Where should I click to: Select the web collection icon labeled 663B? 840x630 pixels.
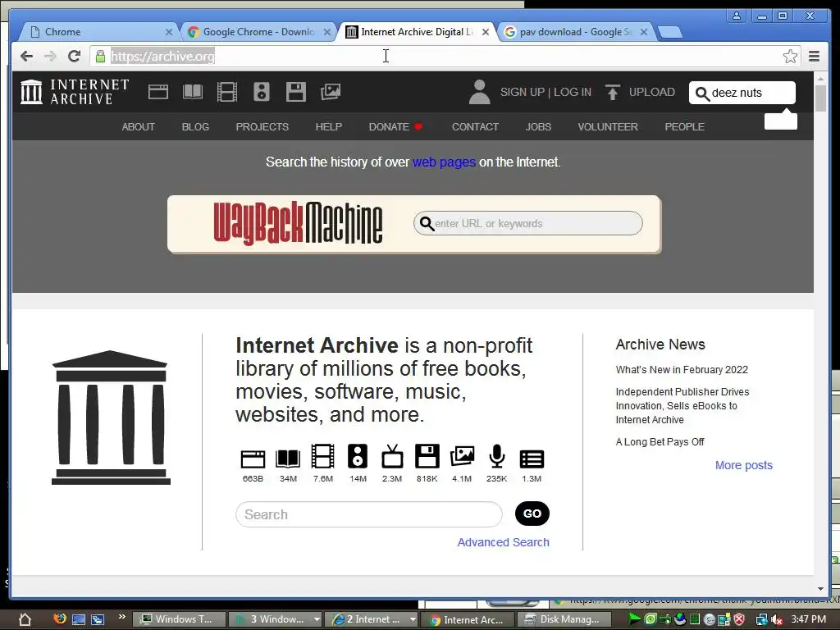point(253,459)
